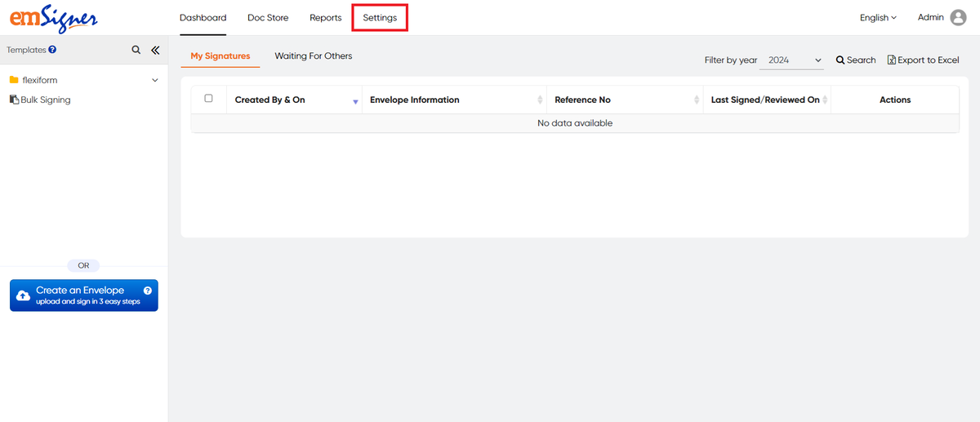980x422 pixels.
Task: Expand the flexiform folder chevron
Action: point(155,80)
